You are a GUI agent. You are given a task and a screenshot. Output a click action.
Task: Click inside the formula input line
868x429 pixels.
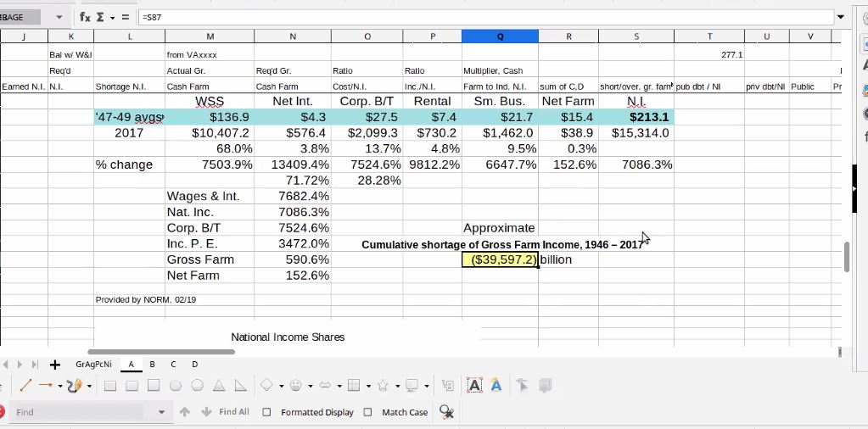484,17
